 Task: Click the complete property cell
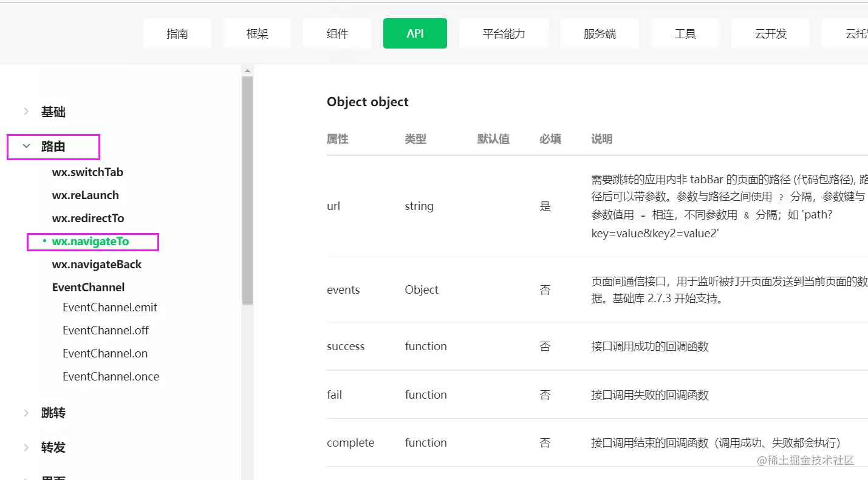(x=350, y=443)
